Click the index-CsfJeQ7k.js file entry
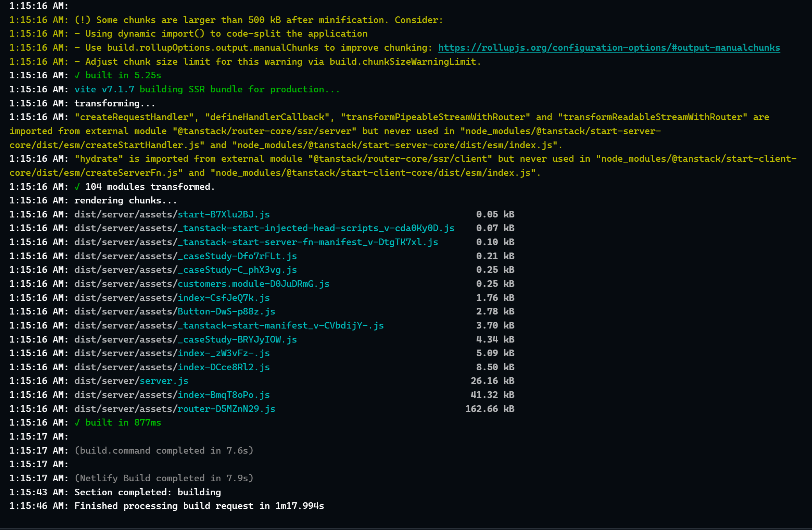 [223, 298]
